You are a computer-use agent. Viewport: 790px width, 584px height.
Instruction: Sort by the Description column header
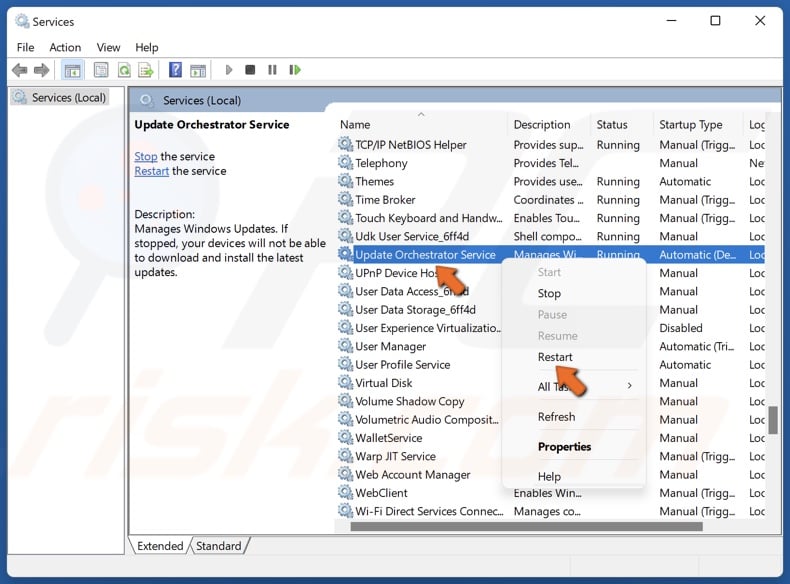(542, 124)
